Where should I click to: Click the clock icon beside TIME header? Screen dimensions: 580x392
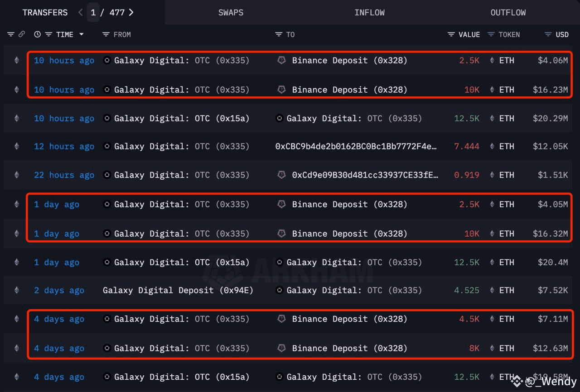point(37,34)
